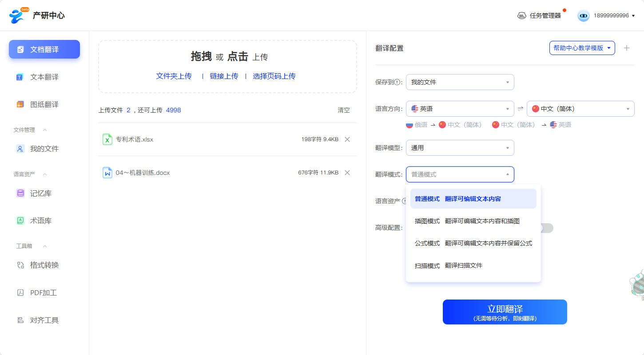Choose 普通模式 in the mode list

(x=473, y=199)
